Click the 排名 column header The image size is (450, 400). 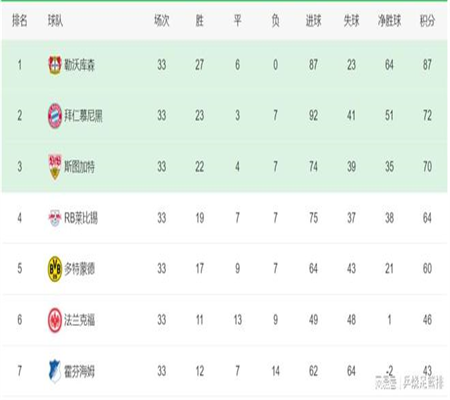pos(20,21)
